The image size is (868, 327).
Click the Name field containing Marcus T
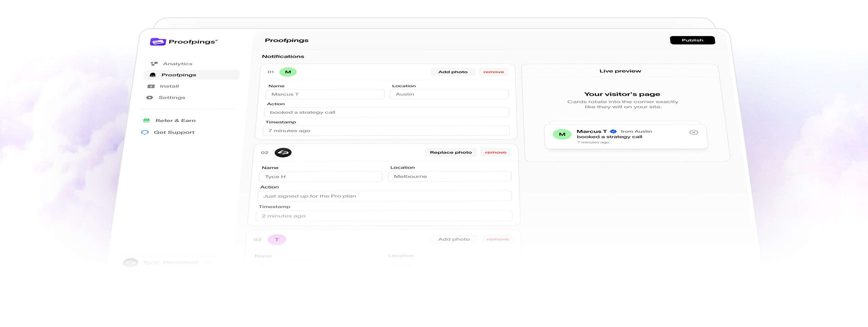point(325,94)
